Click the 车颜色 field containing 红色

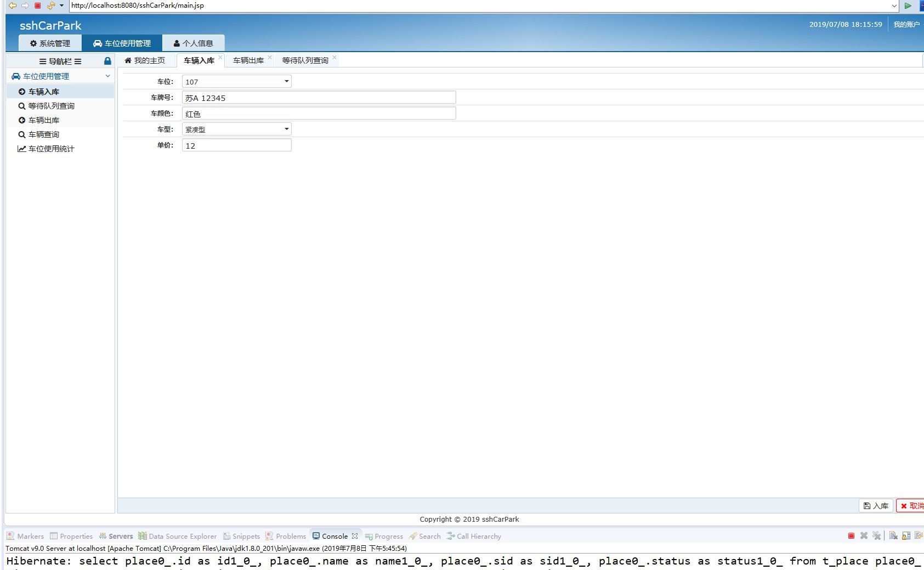[x=319, y=114]
